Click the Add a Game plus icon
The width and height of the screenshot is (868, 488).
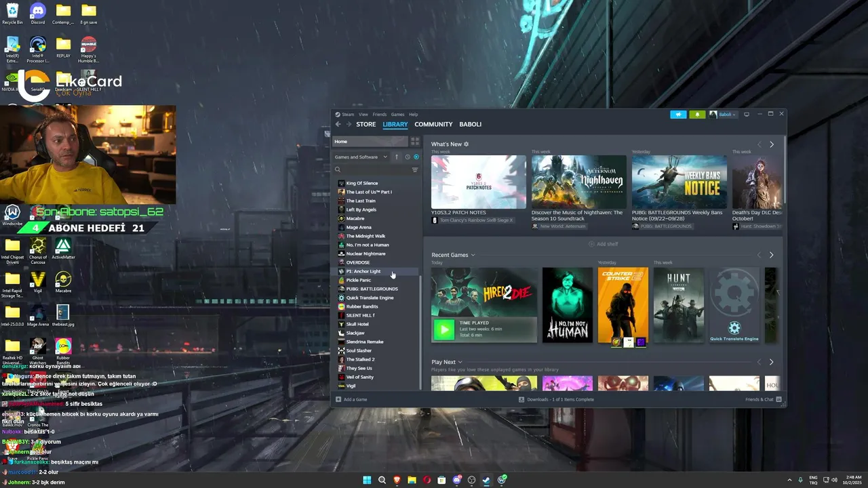(338, 399)
